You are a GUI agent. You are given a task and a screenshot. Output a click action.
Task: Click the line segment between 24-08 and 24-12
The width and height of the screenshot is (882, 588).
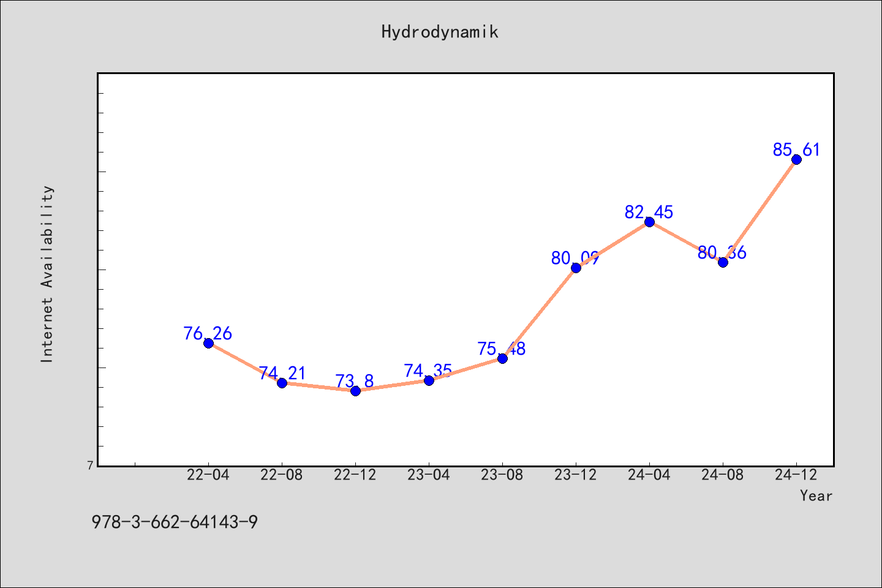click(759, 211)
